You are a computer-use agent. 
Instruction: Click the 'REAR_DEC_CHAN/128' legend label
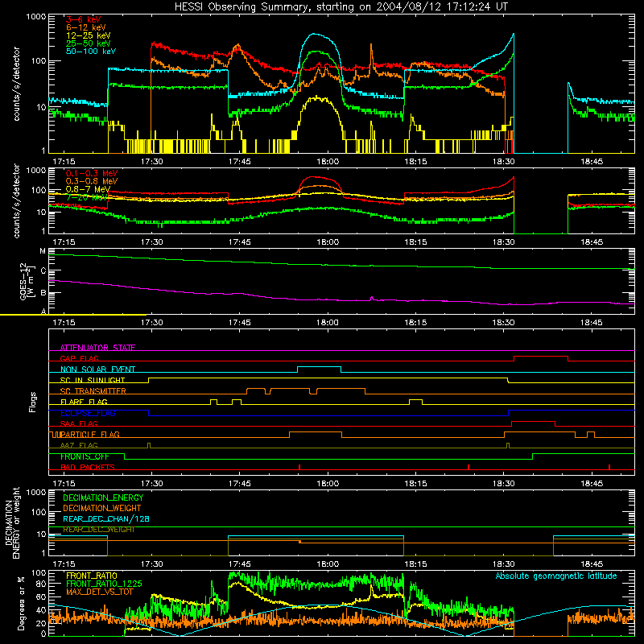(x=106, y=518)
